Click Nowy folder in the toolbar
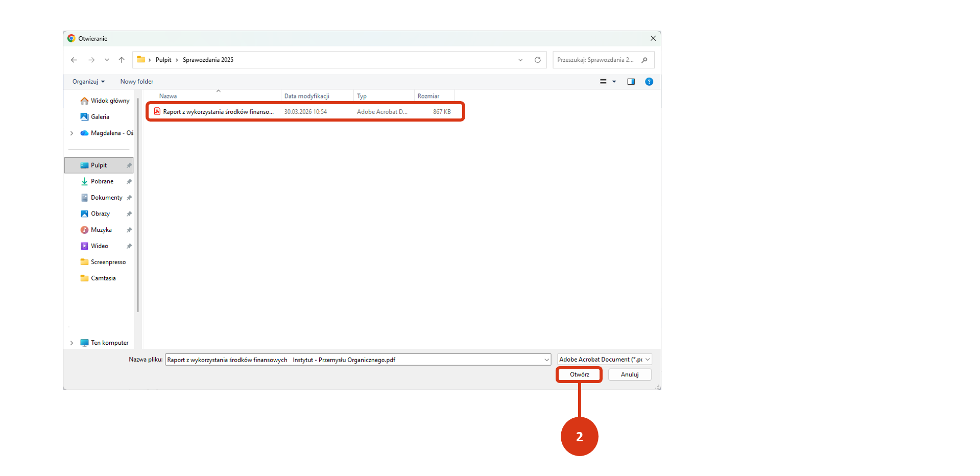The width and height of the screenshot is (980, 476). coord(136,82)
